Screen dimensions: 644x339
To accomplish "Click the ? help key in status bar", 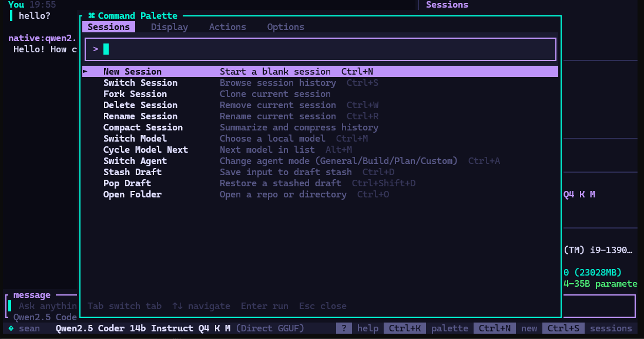I will click(344, 328).
